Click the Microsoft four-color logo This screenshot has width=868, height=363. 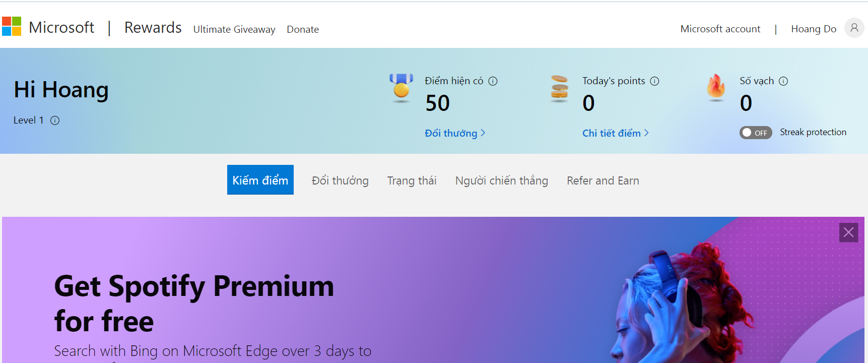pos(12,26)
